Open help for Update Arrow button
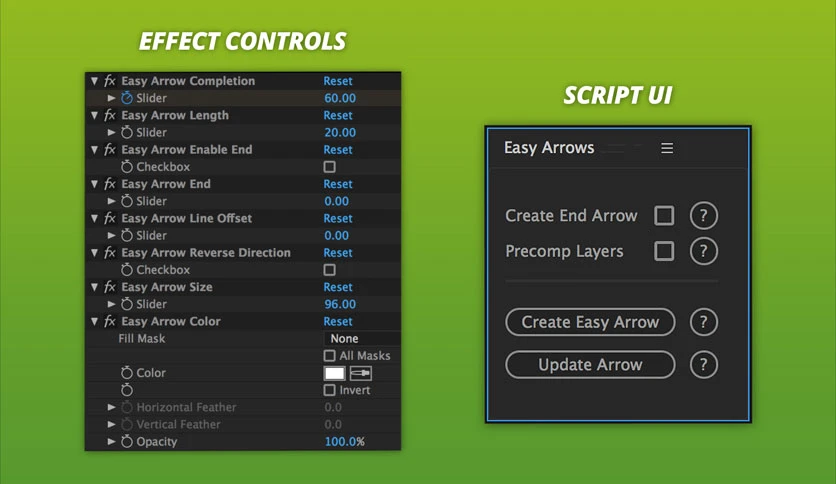This screenshot has height=484, width=836. tap(703, 365)
